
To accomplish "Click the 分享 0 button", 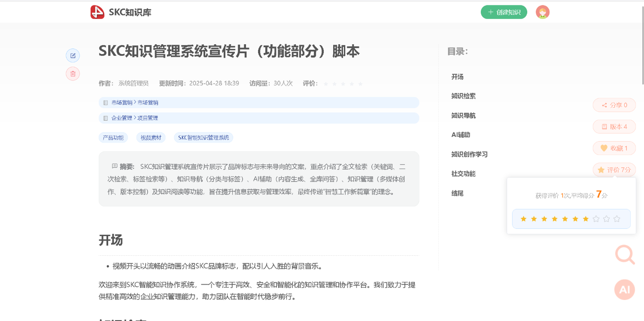I will (x=614, y=105).
